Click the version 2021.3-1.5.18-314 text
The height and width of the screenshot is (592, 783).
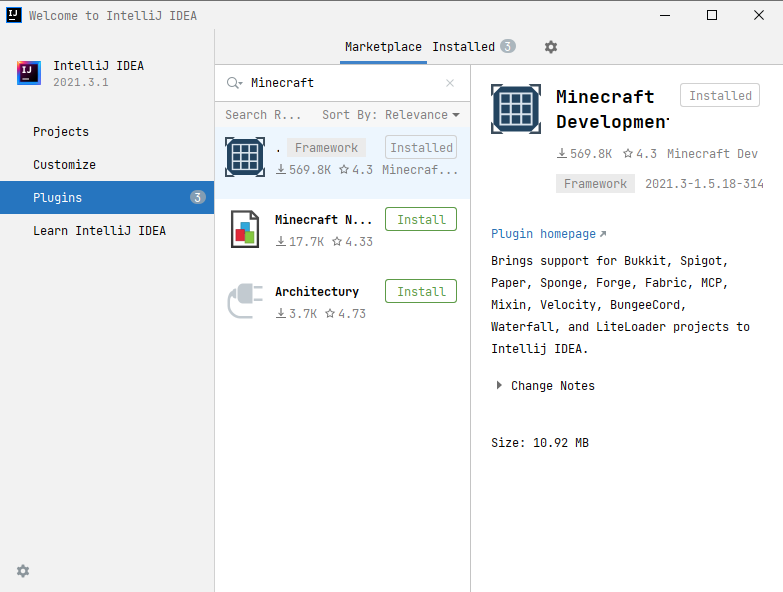[704, 184]
